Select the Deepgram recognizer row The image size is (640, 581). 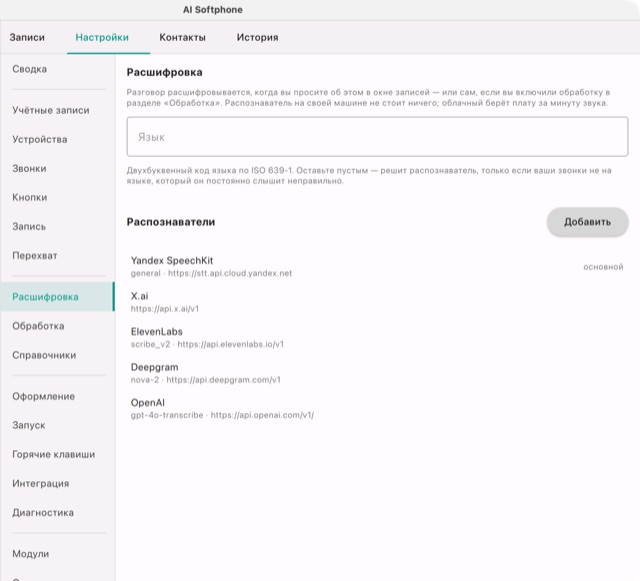377,373
